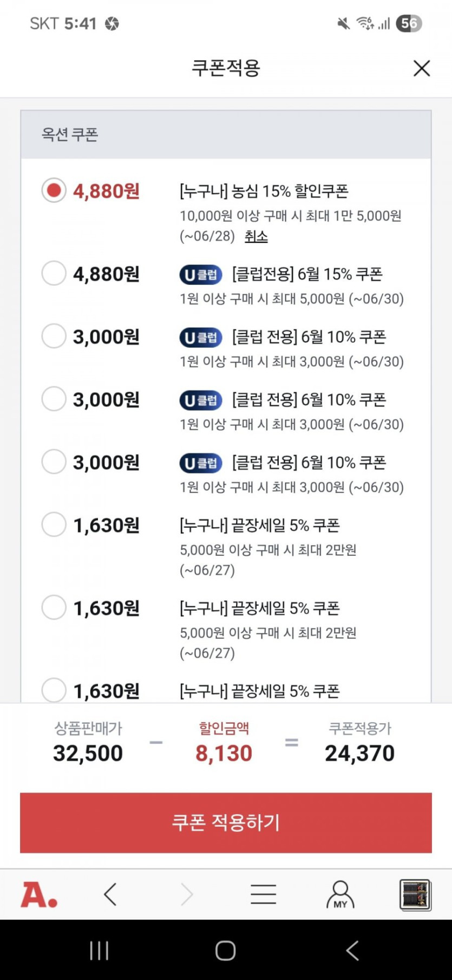Image resolution: width=452 pixels, height=980 pixels.
Task: Open recently viewed product thumbnail
Action: 415,894
